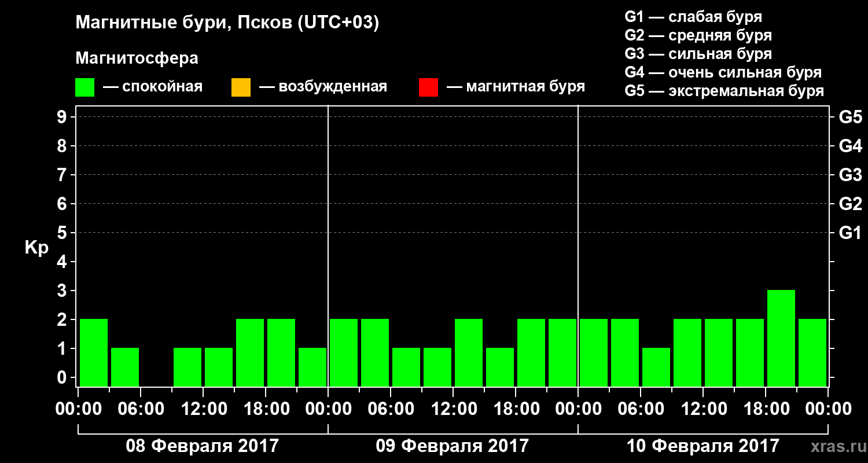
Task: Click the G5 — экстремальная буря line
Action: 724,91
